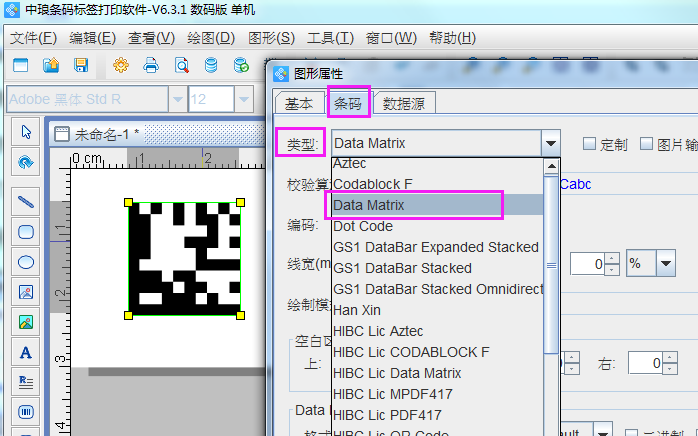The height and width of the screenshot is (436, 698).
Task: Open document settings via the orange gear icon
Action: coord(121,65)
